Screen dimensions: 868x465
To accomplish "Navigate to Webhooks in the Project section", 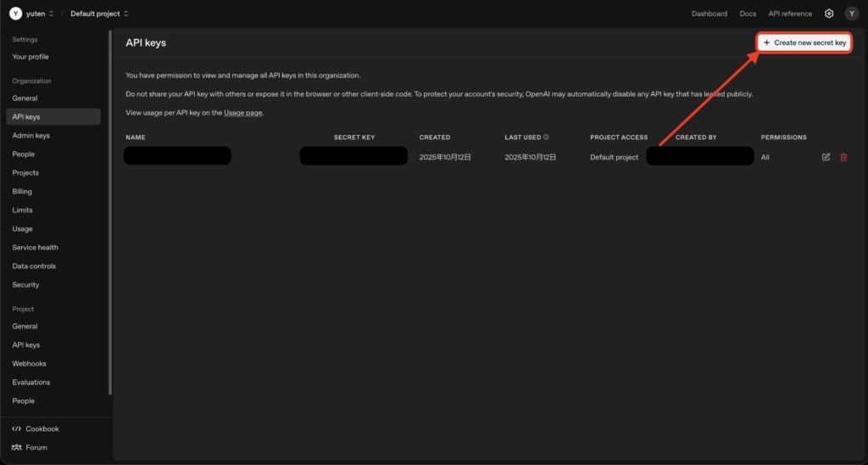I will coord(29,363).
